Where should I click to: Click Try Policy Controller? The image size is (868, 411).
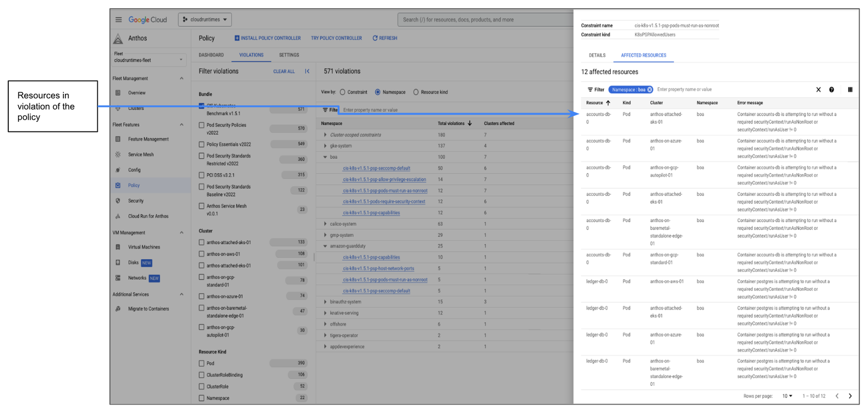(336, 38)
